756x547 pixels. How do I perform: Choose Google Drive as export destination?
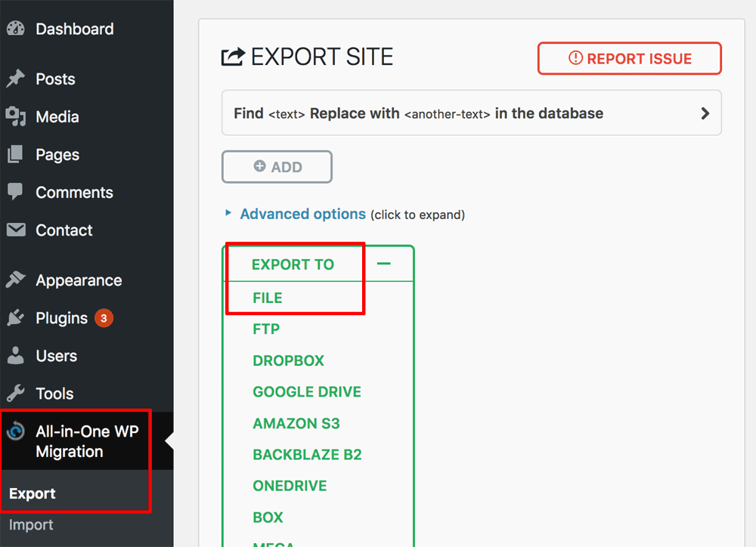(x=307, y=392)
